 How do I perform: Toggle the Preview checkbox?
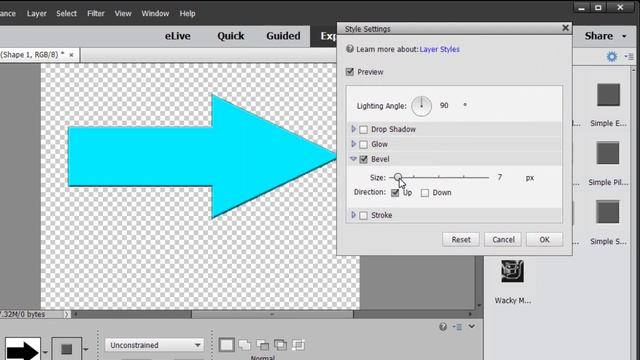point(350,72)
